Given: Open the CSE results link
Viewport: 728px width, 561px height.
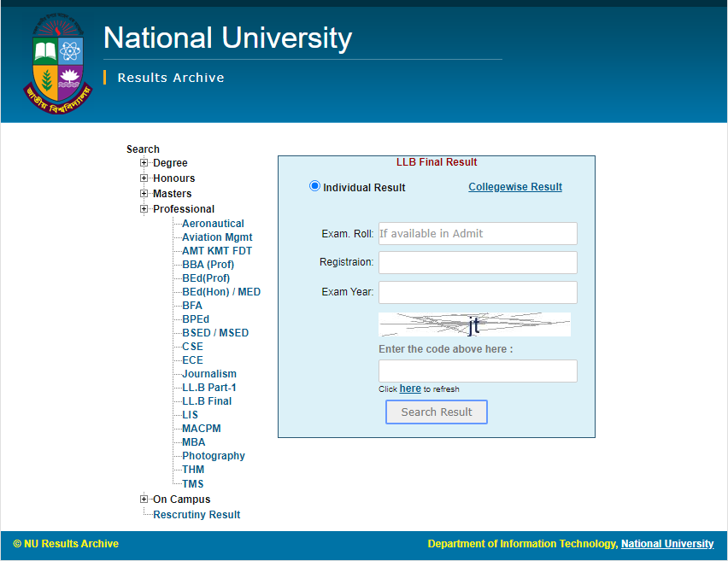Looking at the screenshot, I should [192, 347].
